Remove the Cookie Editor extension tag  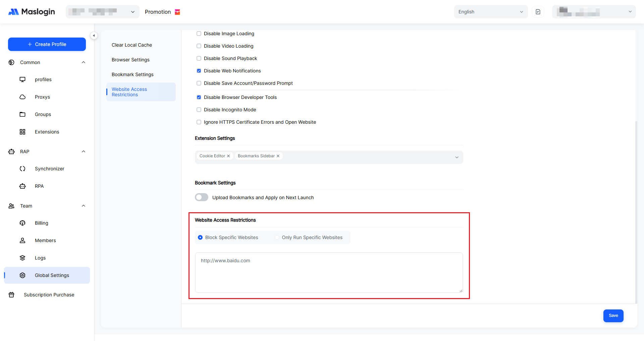click(x=228, y=156)
